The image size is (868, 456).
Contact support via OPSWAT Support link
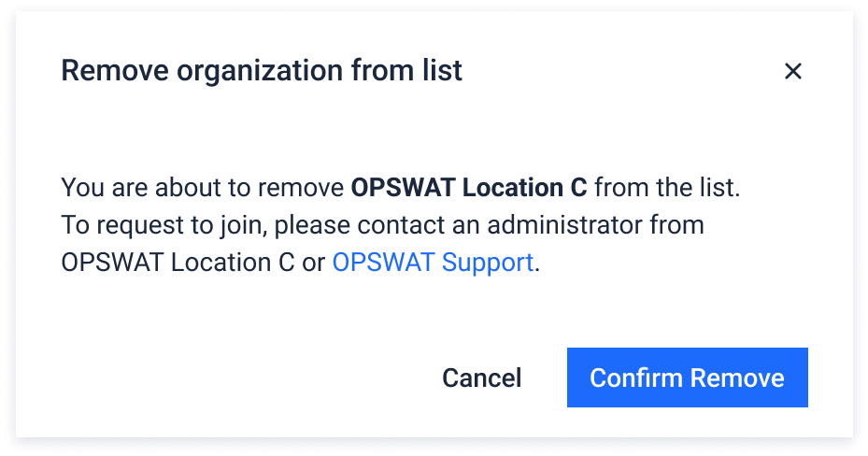(x=433, y=263)
